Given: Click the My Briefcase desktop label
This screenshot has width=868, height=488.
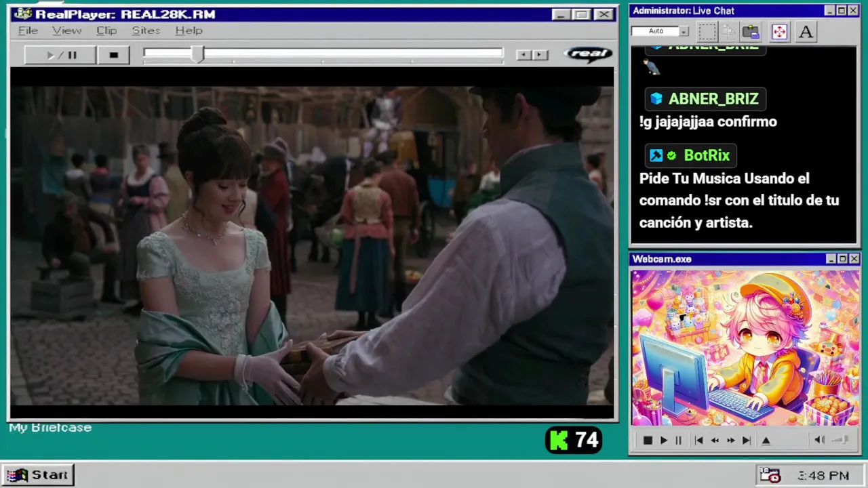Looking at the screenshot, I should click(x=50, y=428).
